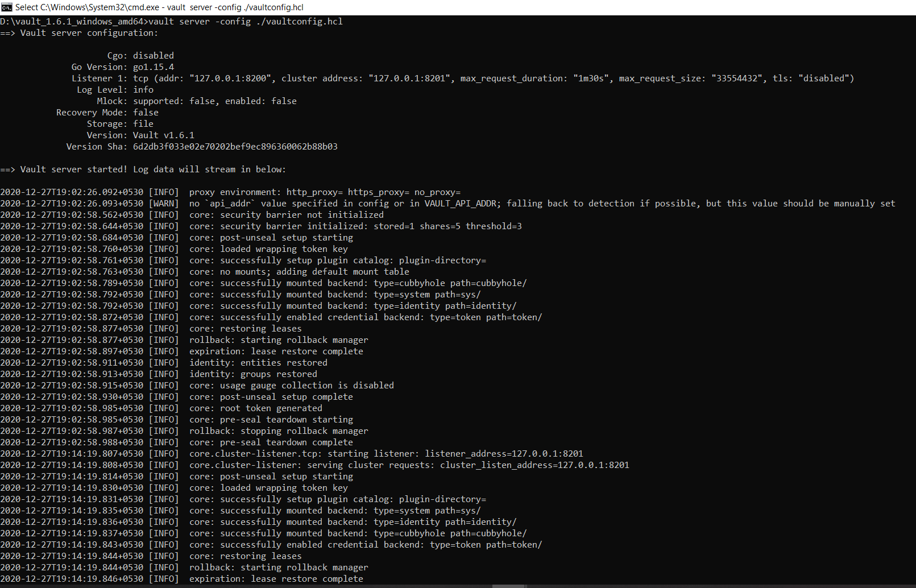Click the 'Cgo: disabled' line
Image resolution: width=916 pixels, height=588 pixels.
click(x=140, y=56)
